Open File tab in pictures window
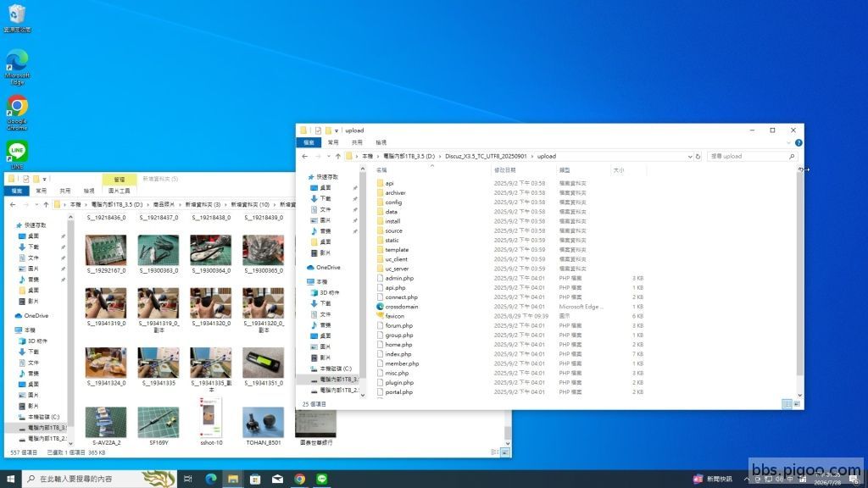The image size is (868, 488). 17,191
